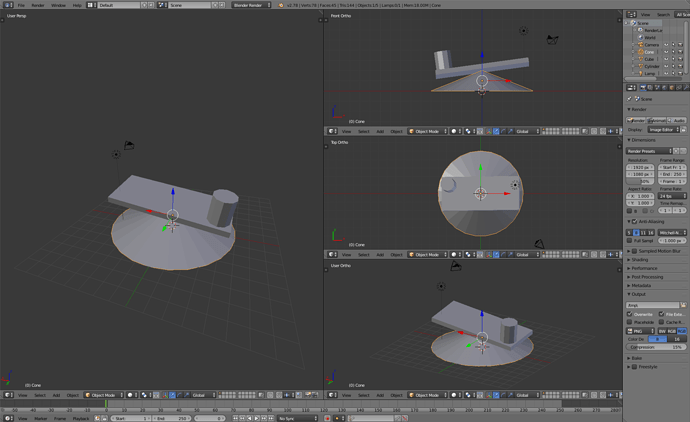This screenshot has height=422, width=690.
Task: Open the PNG file format dropdown
Action: tap(640, 331)
